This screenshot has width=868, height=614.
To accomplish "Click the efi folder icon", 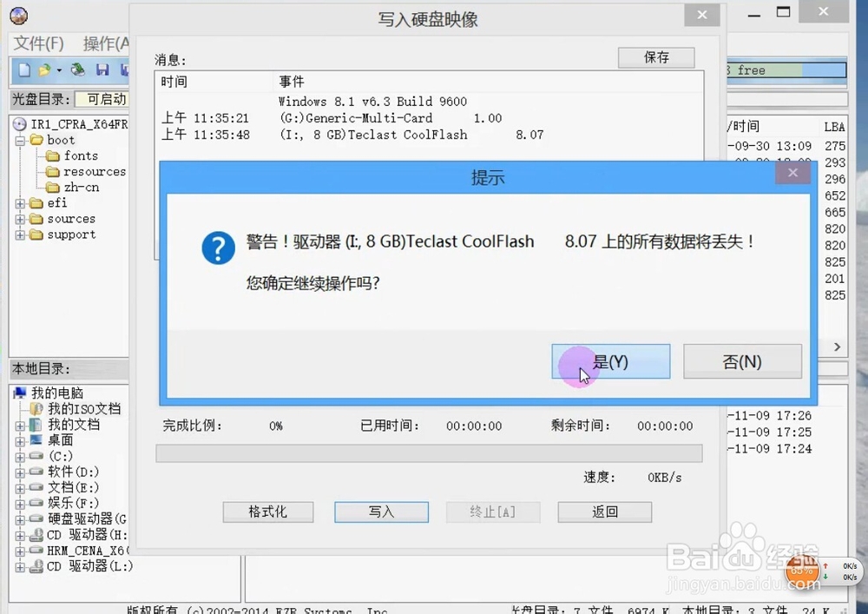I will click(36, 203).
